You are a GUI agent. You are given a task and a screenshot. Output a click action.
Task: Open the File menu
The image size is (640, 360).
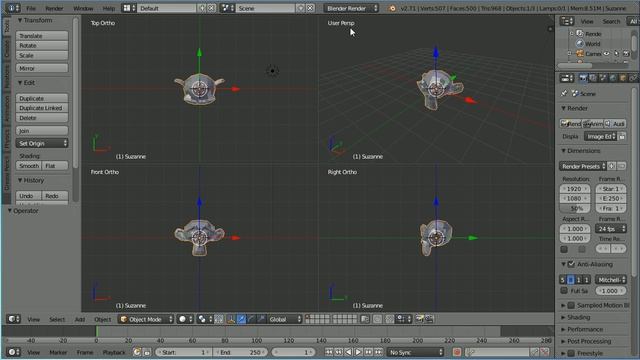click(31, 8)
